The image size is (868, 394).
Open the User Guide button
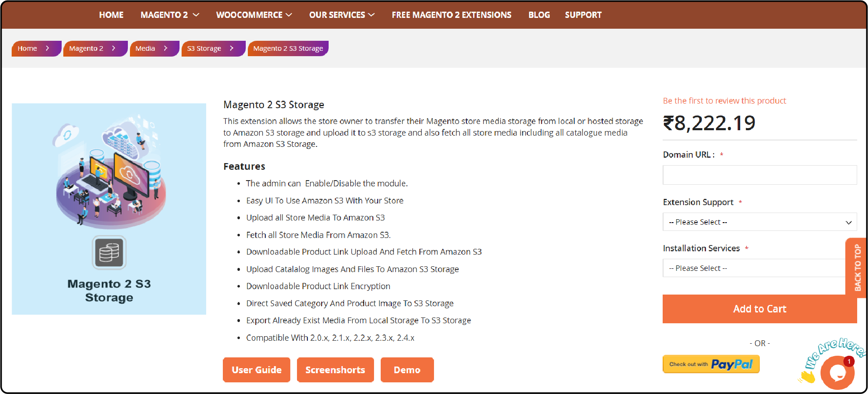tap(257, 370)
